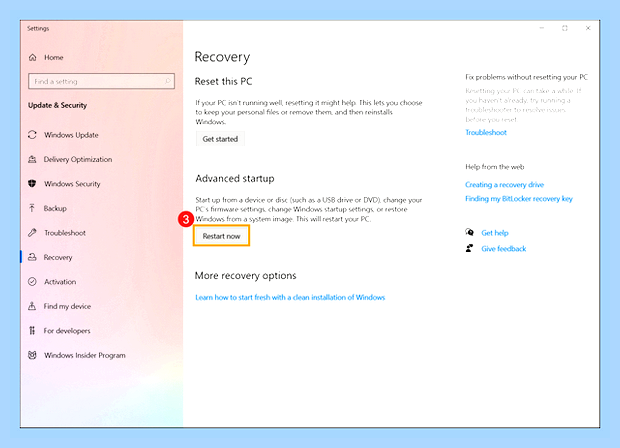Click the Give feedback person icon
The width and height of the screenshot is (620, 448).
point(469,248)
